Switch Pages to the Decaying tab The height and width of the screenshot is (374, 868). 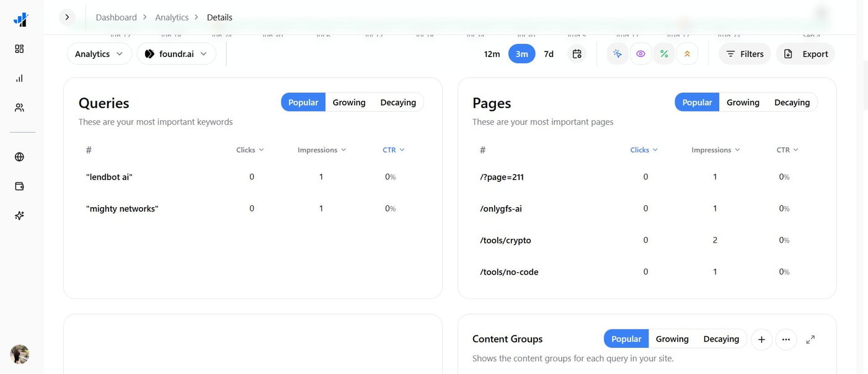click(792, 102)
